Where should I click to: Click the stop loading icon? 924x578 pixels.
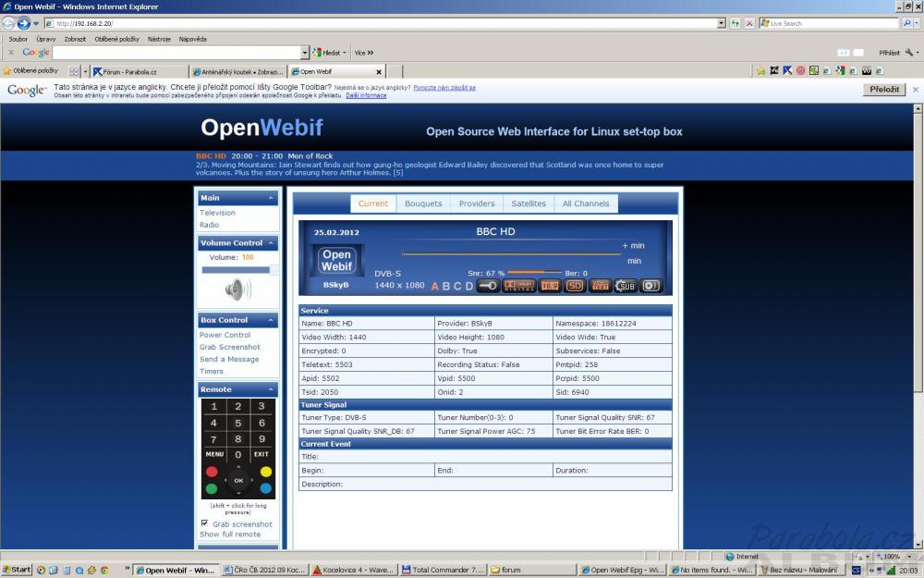(x=749, y=24)
